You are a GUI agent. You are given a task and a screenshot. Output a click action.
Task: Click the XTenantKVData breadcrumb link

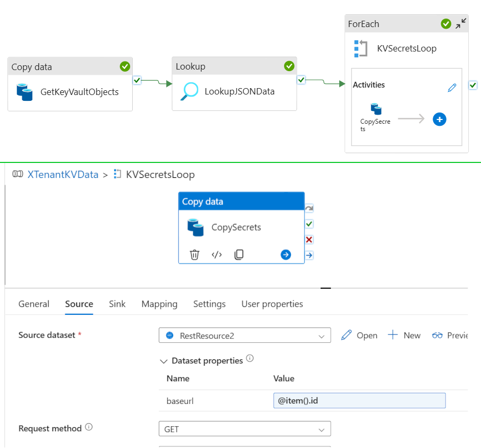(x=63, y=175)
